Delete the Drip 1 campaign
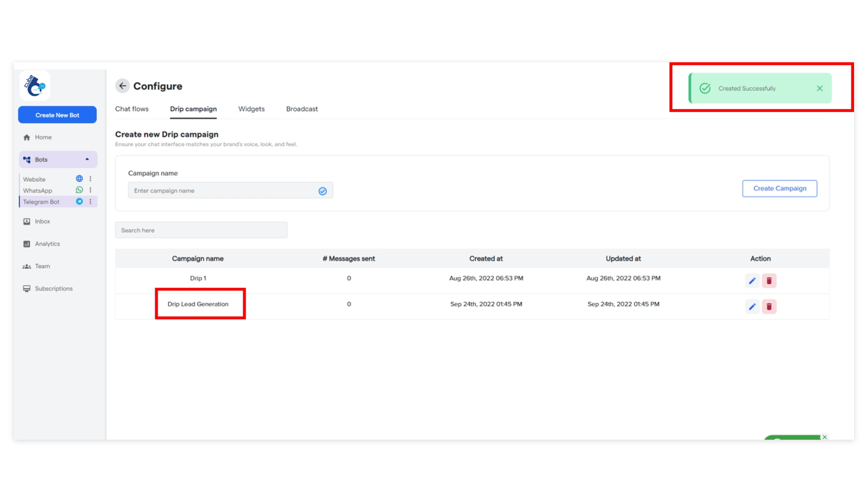 point(769,281)
